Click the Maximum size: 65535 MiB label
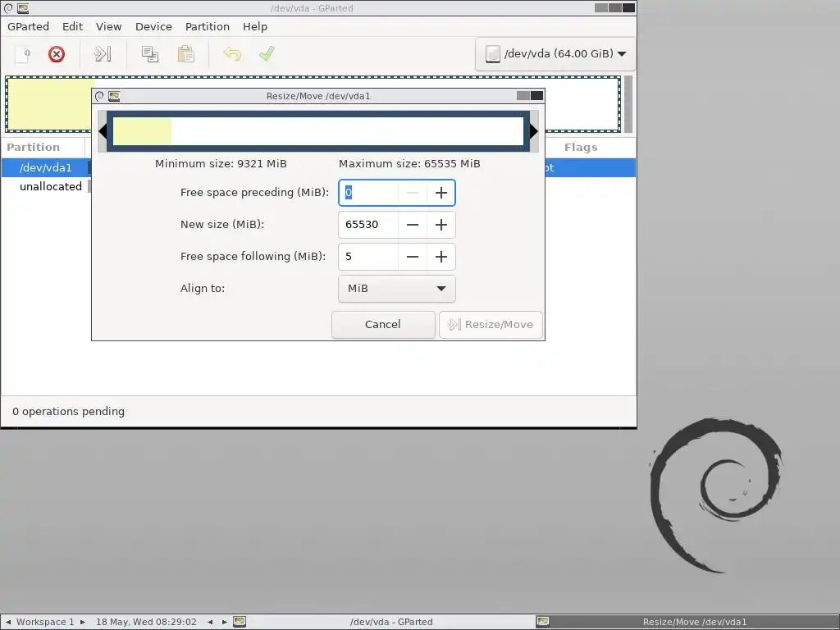The width and height of the screenshot is (840, 630). point(409,164)
